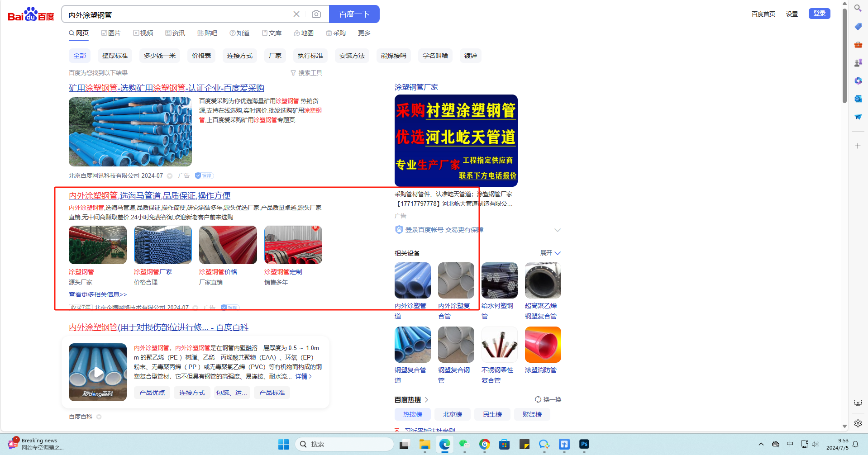Expand 详情 in the Baidu Baike result
The height and width of the screenshot is (455, 868).
(x=304, y=376)
